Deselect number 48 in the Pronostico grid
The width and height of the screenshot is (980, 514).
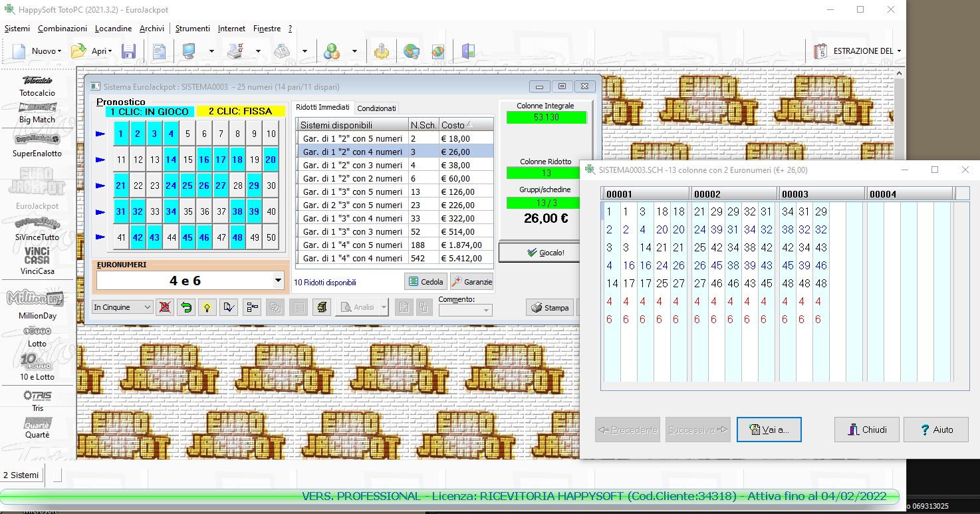click(237, 237)
